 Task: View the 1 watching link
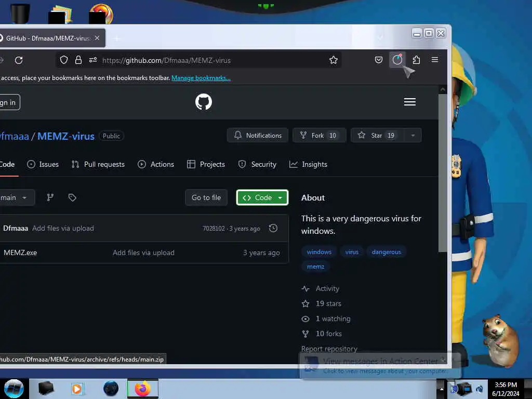[326, 318]
